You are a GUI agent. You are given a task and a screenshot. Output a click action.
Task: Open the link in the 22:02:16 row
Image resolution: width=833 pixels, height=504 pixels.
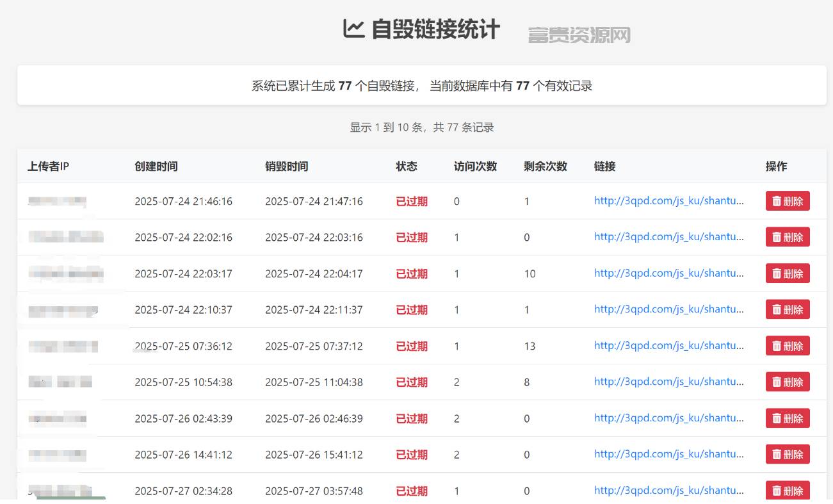pos(669,236)
